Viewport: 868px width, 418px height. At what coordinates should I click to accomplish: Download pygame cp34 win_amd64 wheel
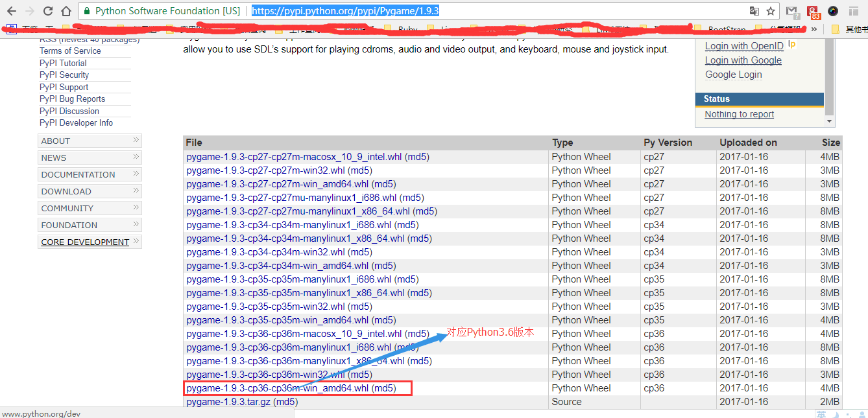[x=277, y=266]
